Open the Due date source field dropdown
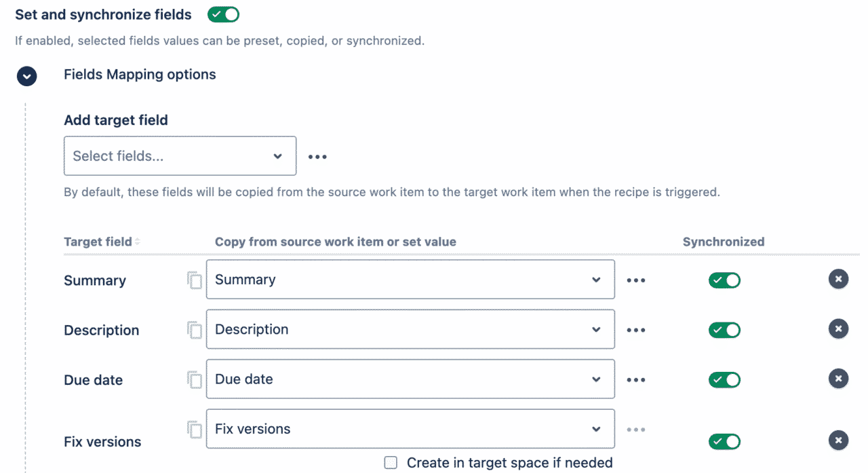Viewport: 868px width, 473px height. [x=410, y=379]
